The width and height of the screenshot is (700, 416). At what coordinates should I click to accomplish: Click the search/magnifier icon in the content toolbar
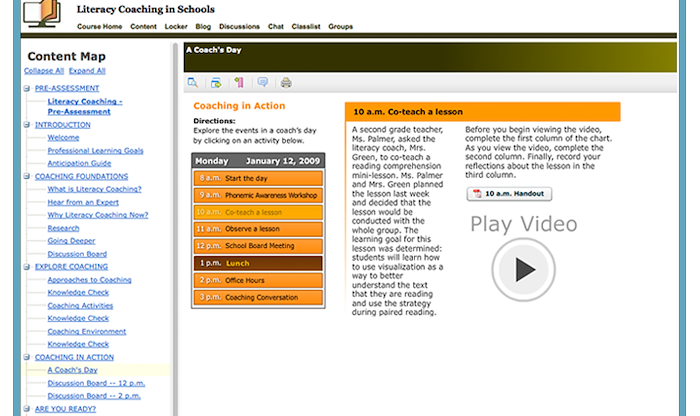(x=193, y=83)
